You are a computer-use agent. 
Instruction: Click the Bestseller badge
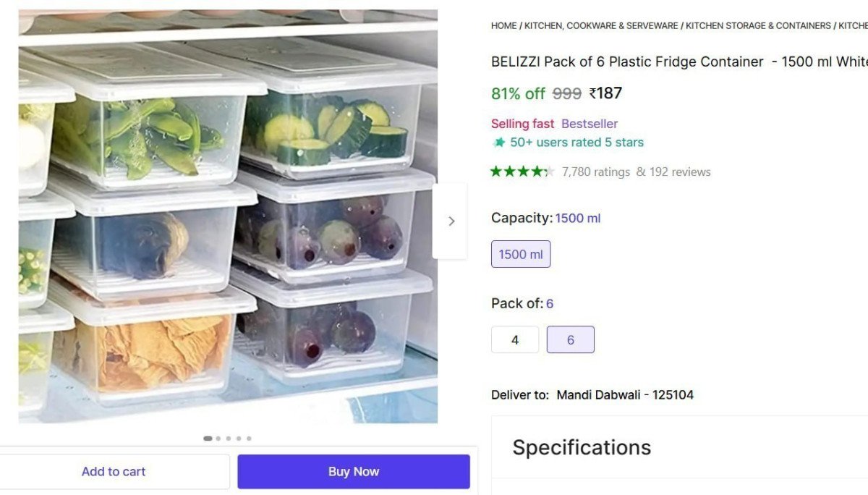[589, 123]
